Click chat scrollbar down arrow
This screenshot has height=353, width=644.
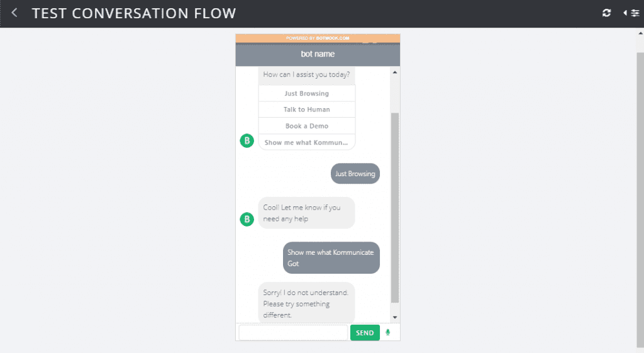click(395, 317)
